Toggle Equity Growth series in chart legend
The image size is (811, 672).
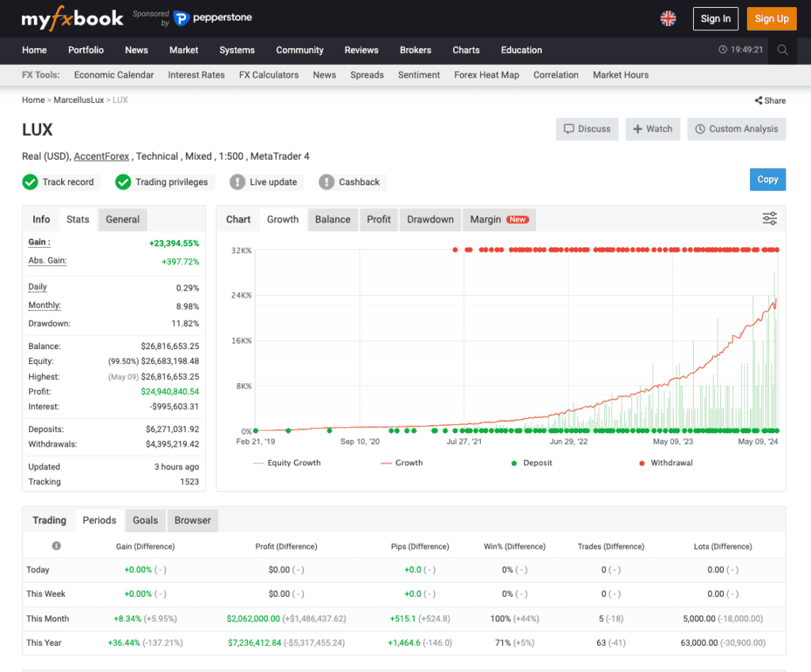(x=287, y=463)
